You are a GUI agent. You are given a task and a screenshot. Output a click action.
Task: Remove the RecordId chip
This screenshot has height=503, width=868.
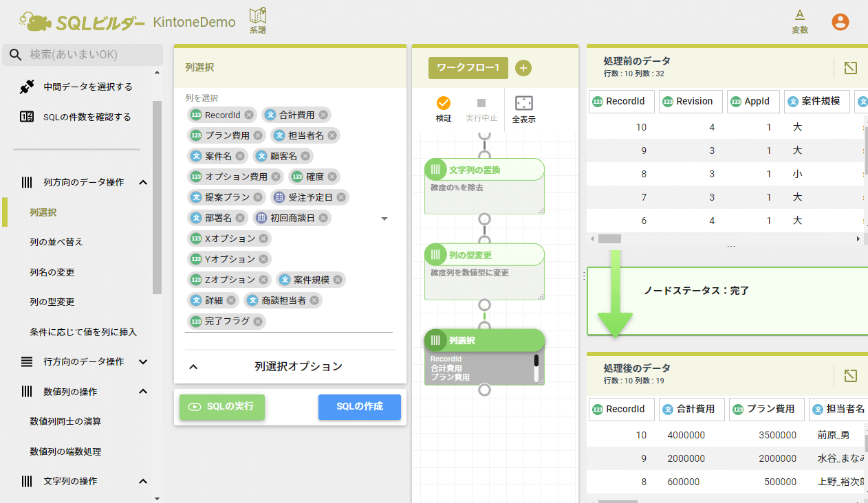click(249, 115)
